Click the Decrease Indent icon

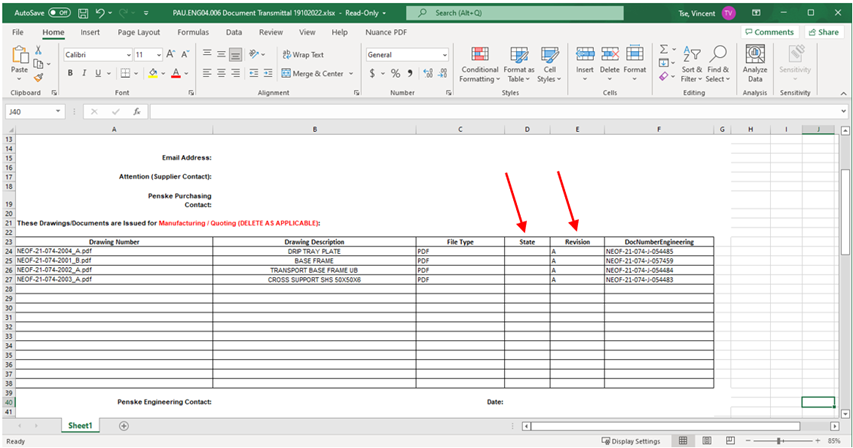(x=254, y=73)
